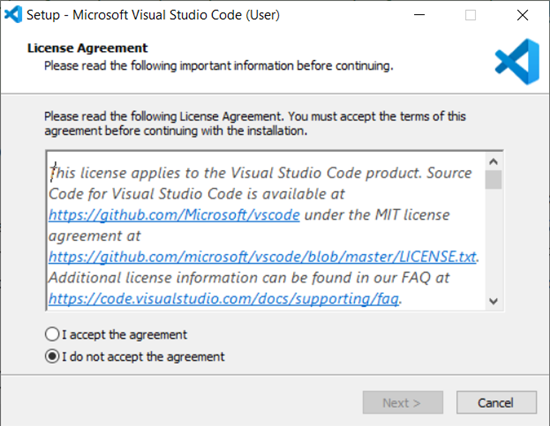Viewport: 550px width, 426px height.
Task: Click the Cancel button
Action: (x=496, y=402)
